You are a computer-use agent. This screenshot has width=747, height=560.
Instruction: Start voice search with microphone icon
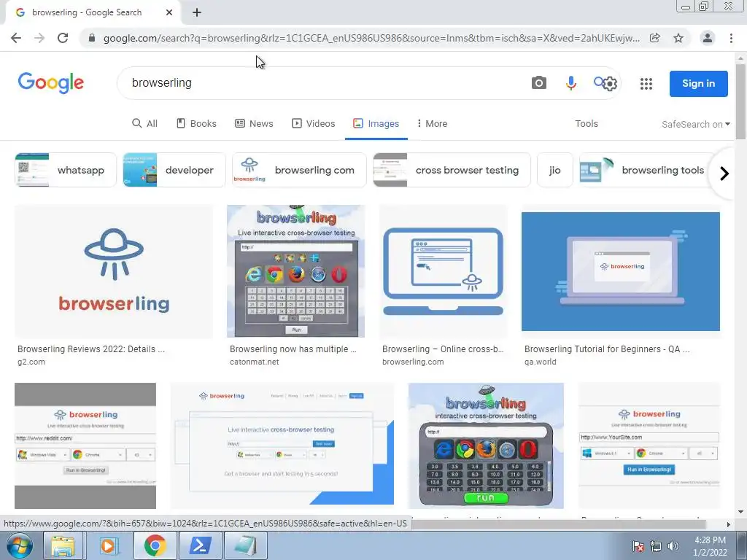click(570, 83)
